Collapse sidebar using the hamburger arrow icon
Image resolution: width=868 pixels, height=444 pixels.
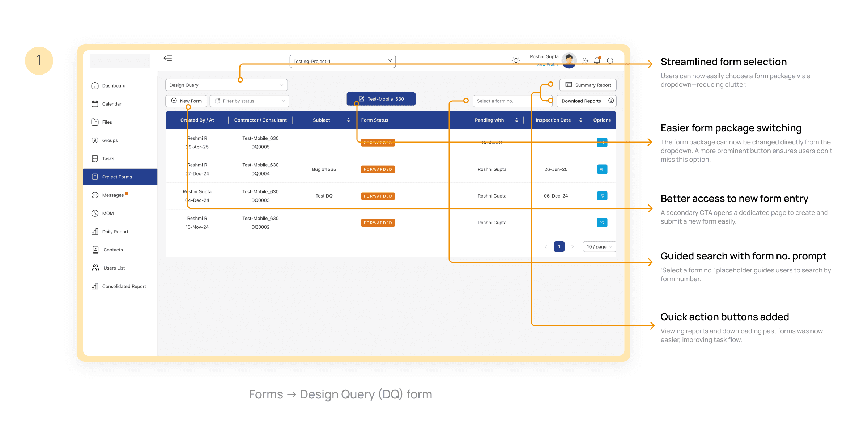click(x=168, y=58)
